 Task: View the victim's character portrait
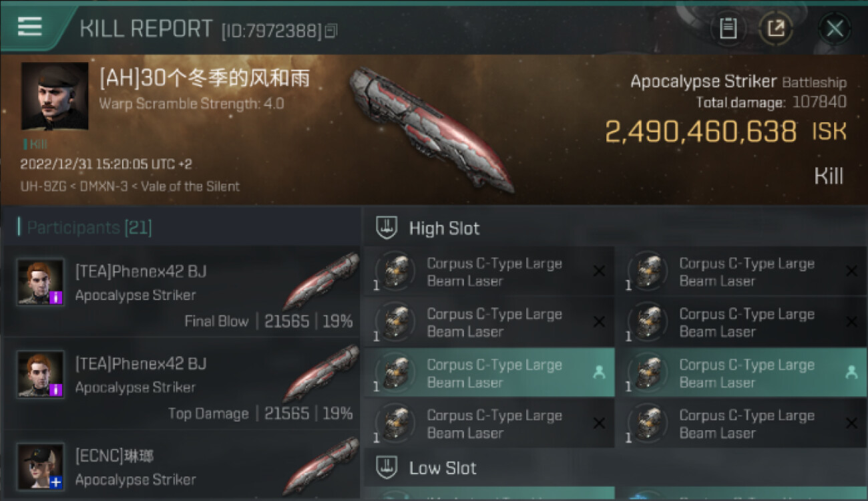point(55,96)
